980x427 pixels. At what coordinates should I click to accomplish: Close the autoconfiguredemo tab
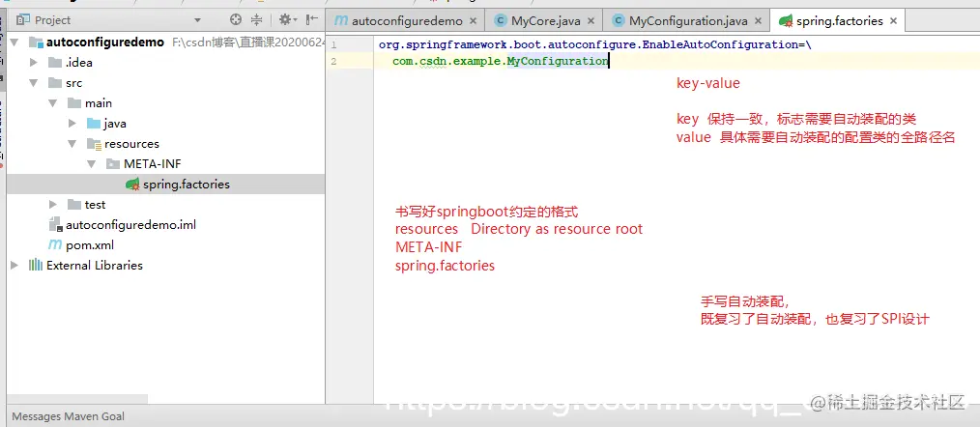click(x=474, y=21)
